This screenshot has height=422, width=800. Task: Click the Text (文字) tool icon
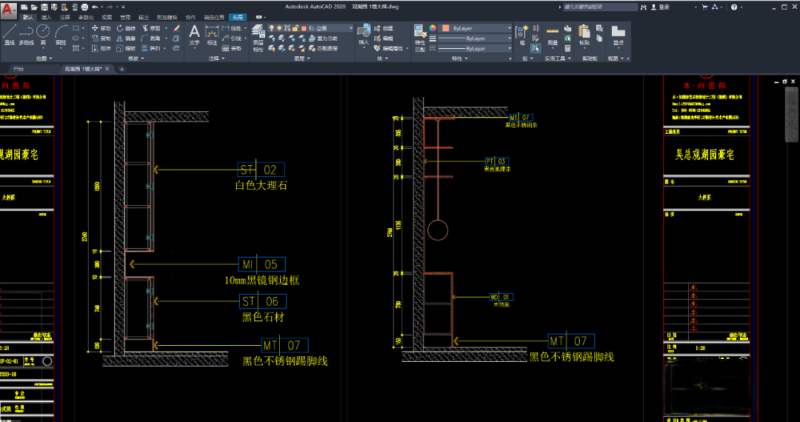[195, 33]
